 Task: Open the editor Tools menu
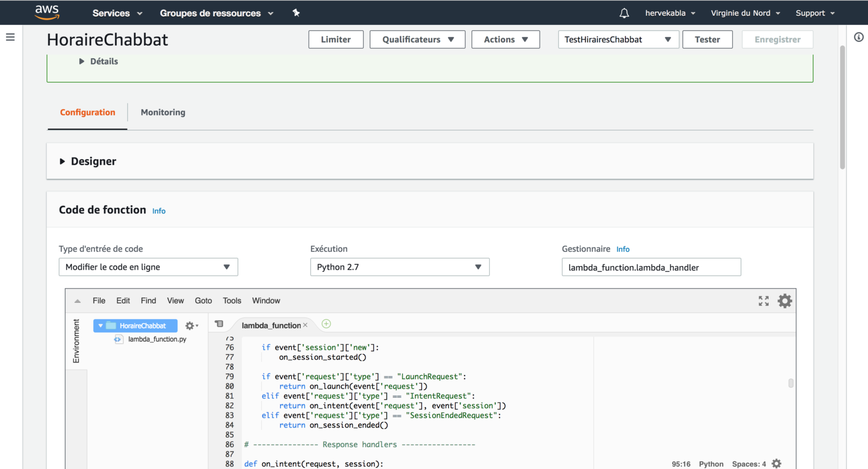(x=232, y=301)
